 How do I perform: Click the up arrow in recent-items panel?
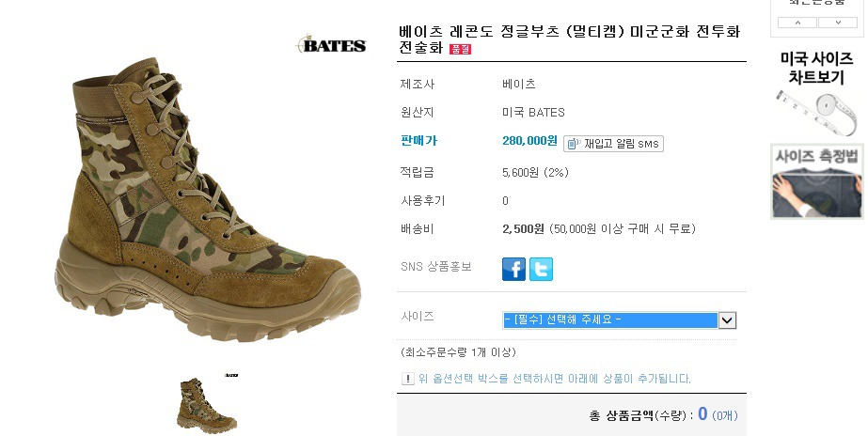[x=797, y=23]
